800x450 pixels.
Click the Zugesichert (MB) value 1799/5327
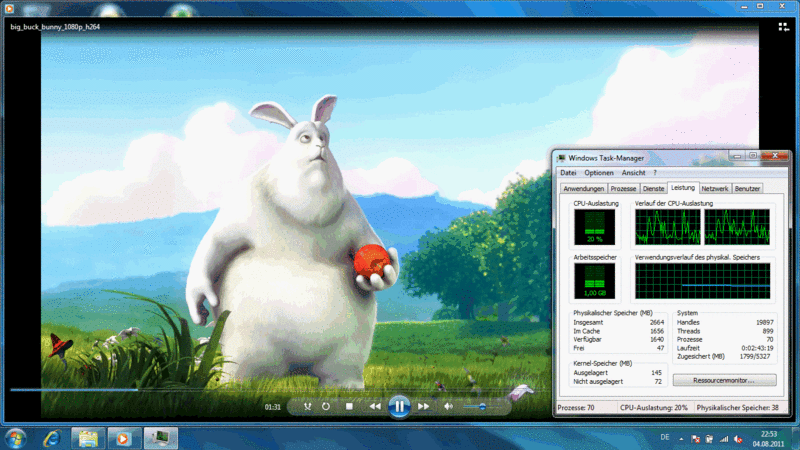755,357
